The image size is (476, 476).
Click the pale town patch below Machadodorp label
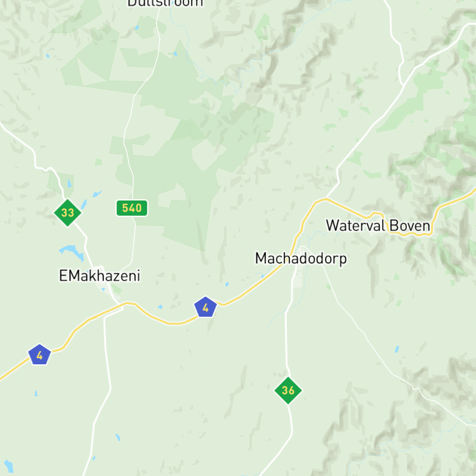[x=299, y=279]
